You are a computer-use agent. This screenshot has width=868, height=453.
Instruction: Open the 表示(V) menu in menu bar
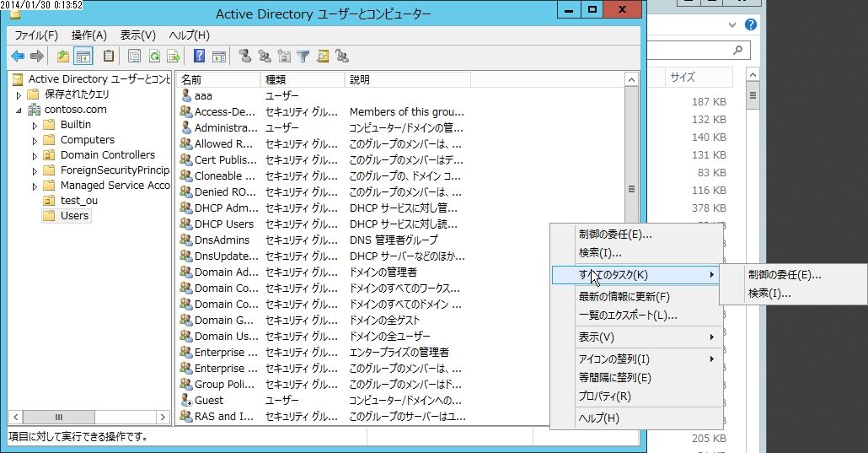click(138, 35)
